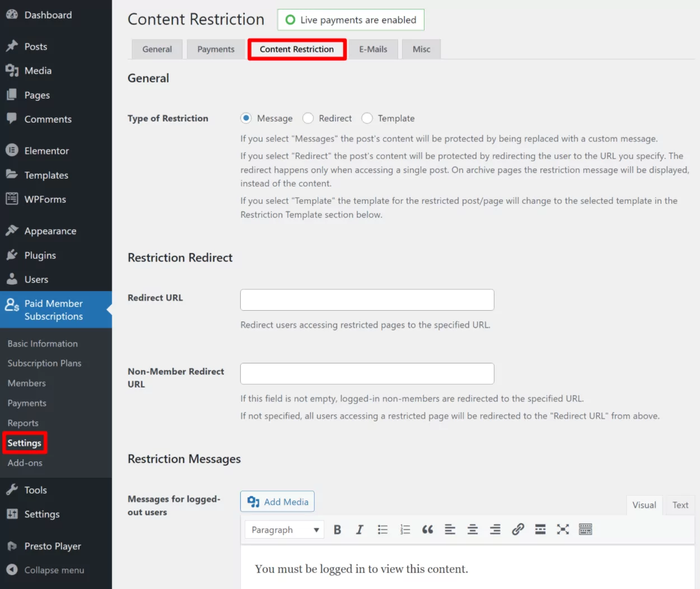Click the Appearance paintbrush icon
The height and width of the screenshot is (589, 700).
pos(12,231)
